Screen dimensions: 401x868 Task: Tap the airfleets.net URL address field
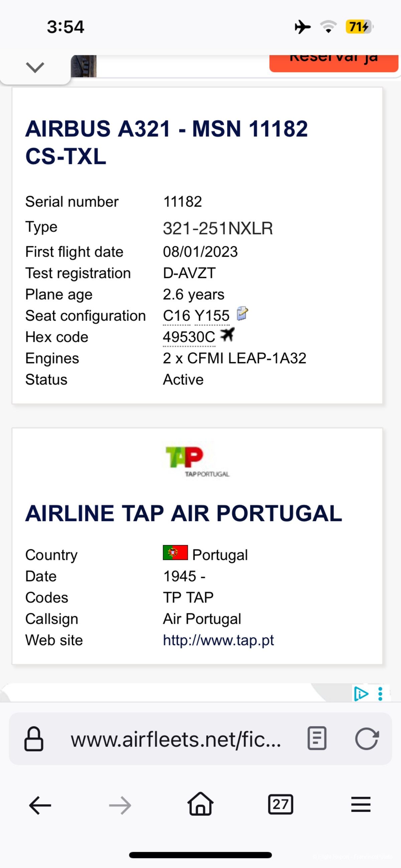[175, 739]
